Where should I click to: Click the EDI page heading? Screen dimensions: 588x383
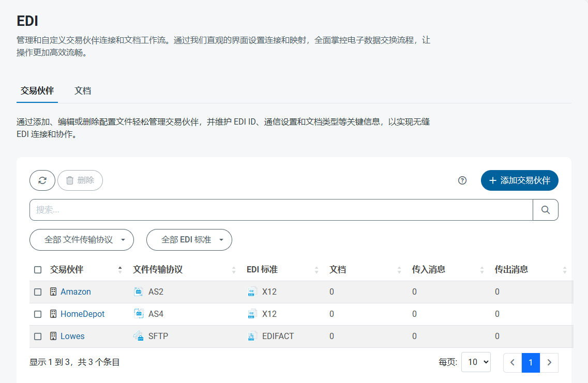[x=27, y=21]
